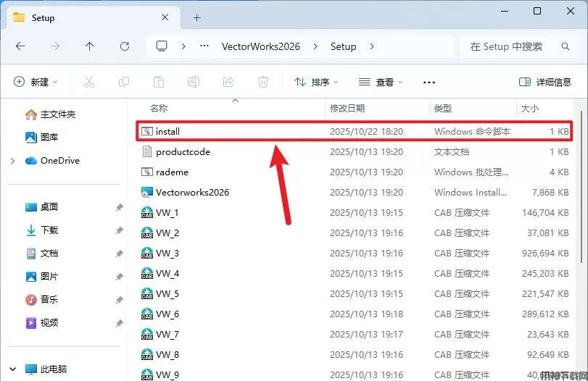This screenshot has width=588, height=381.
Task: Toggle the Details pane (详细信息)
Action: (x=545, y=82)
